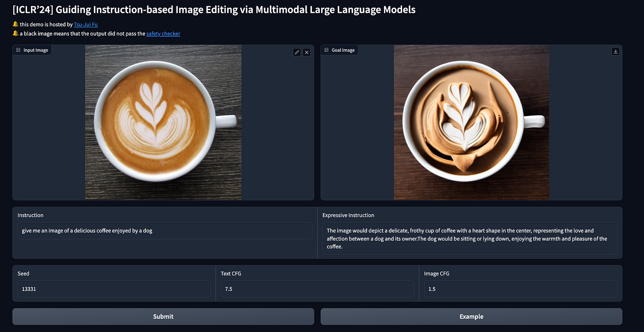This screenshot has width=644, height=332.
Task: Focus the Expressive Instruction text area
Action: point(470,238)
